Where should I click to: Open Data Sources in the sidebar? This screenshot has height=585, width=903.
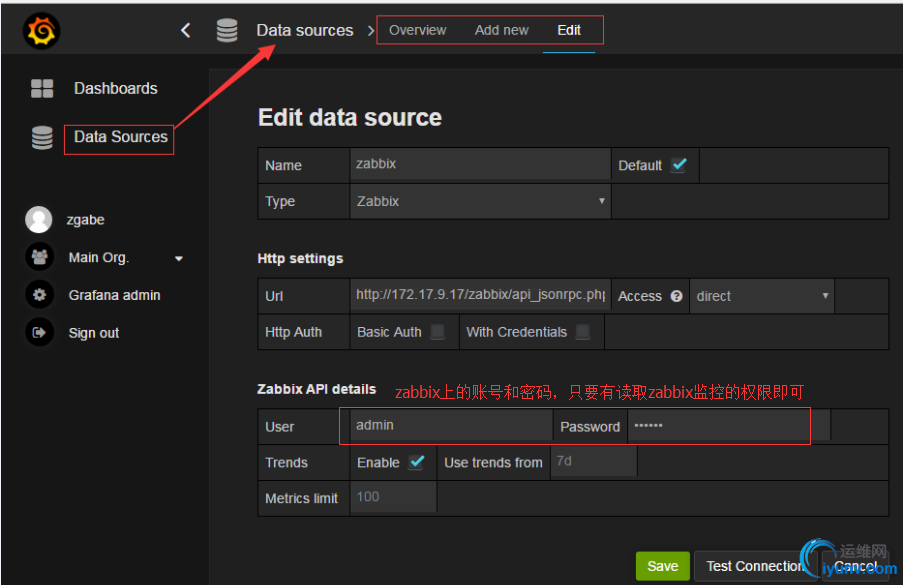(120, 137)
